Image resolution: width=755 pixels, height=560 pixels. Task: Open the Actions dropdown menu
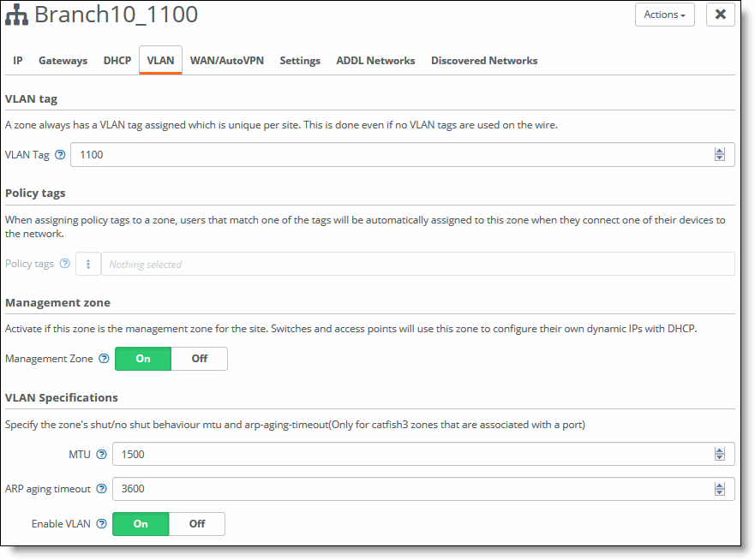(x=664, y=15)
